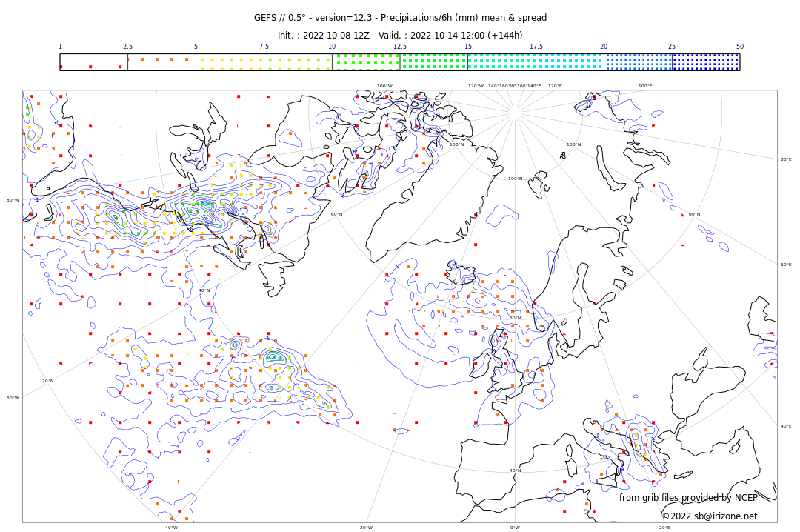Screen dimensions: 800x532
Task: Select the dark blue 25–50 mm legend segment
Action: point(706,62)
